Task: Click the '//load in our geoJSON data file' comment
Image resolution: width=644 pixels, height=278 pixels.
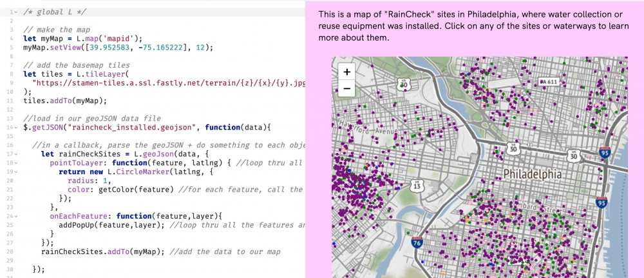Action: tap(92, 119)
